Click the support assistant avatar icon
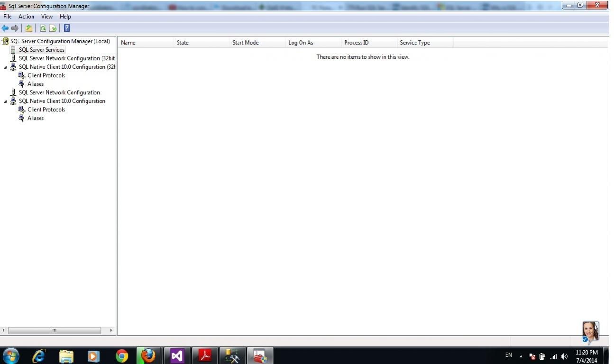The image size is (614, 364). coord(590,332)
